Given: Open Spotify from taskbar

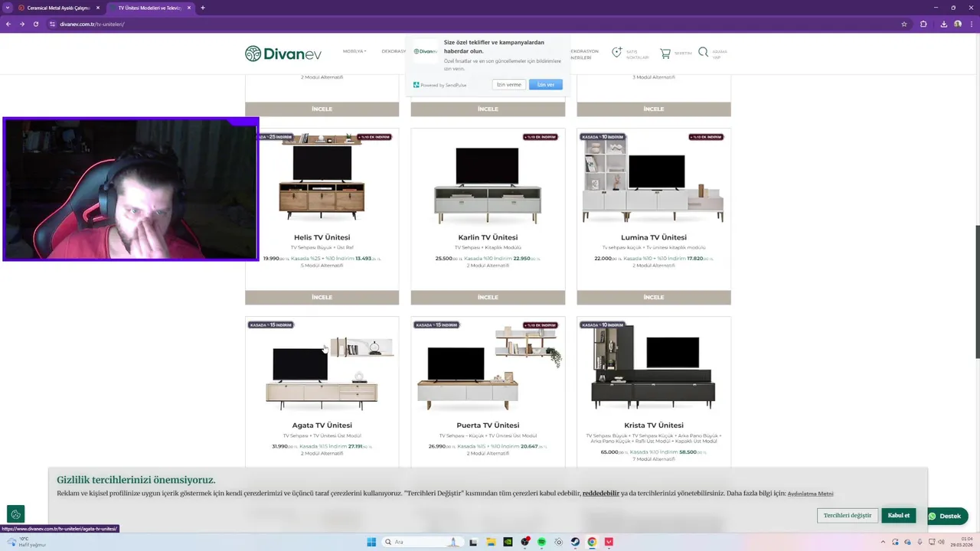Looking at the screenshot, I should 541,542.
